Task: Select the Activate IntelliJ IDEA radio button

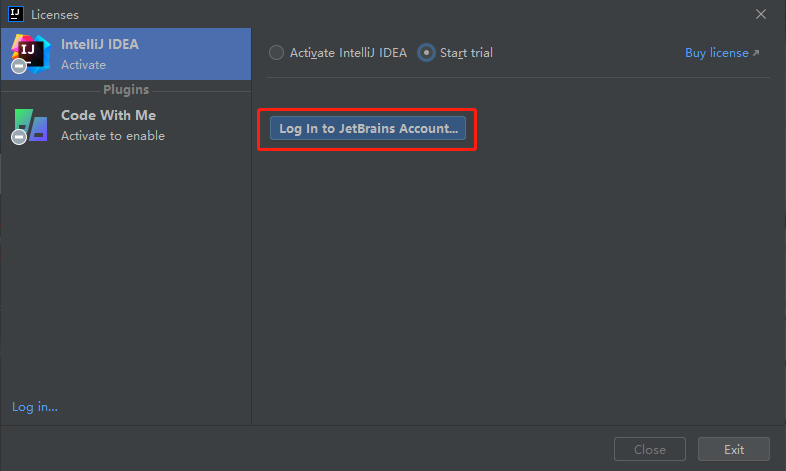Action: pyautogui.click(x=276, y=53)
